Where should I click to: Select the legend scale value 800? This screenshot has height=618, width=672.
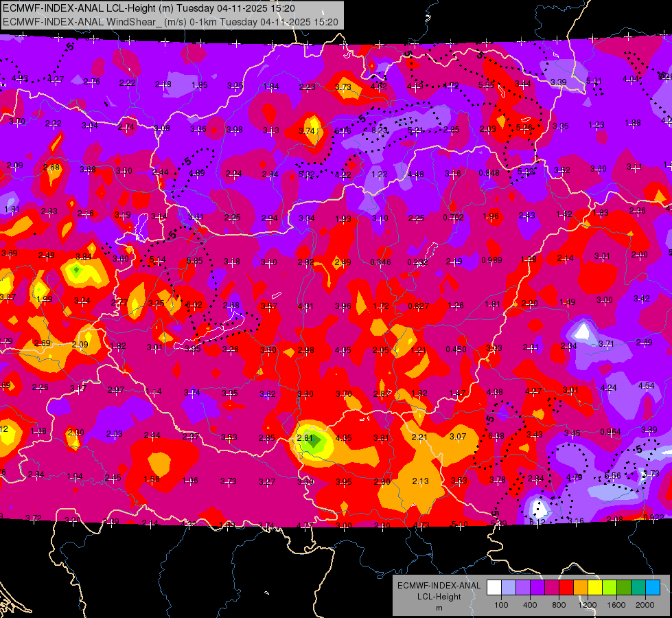[559, 605]
